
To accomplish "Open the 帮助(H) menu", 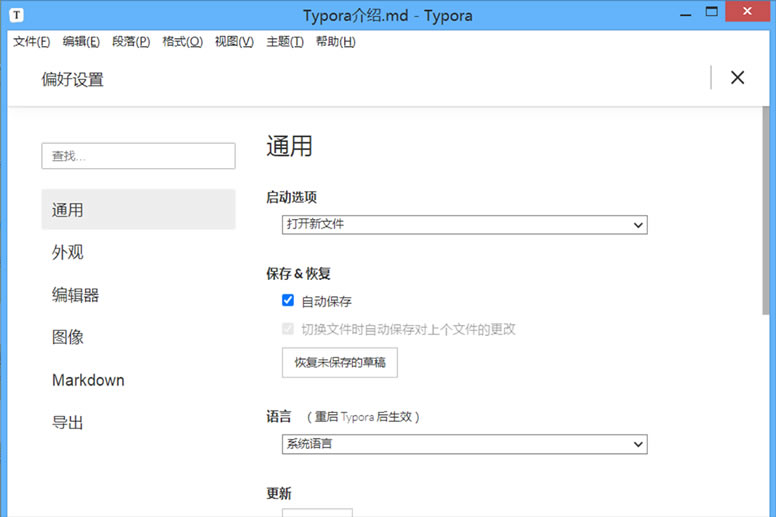I will pos(336,42).
